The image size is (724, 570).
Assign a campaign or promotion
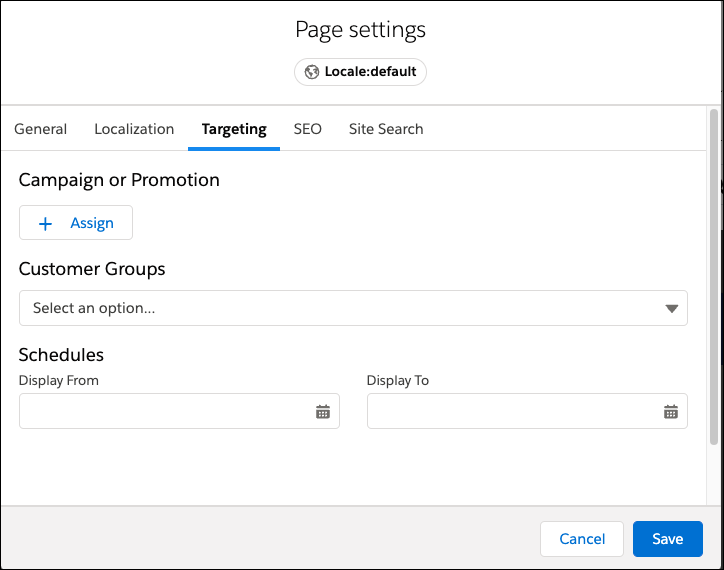[76, 223]
